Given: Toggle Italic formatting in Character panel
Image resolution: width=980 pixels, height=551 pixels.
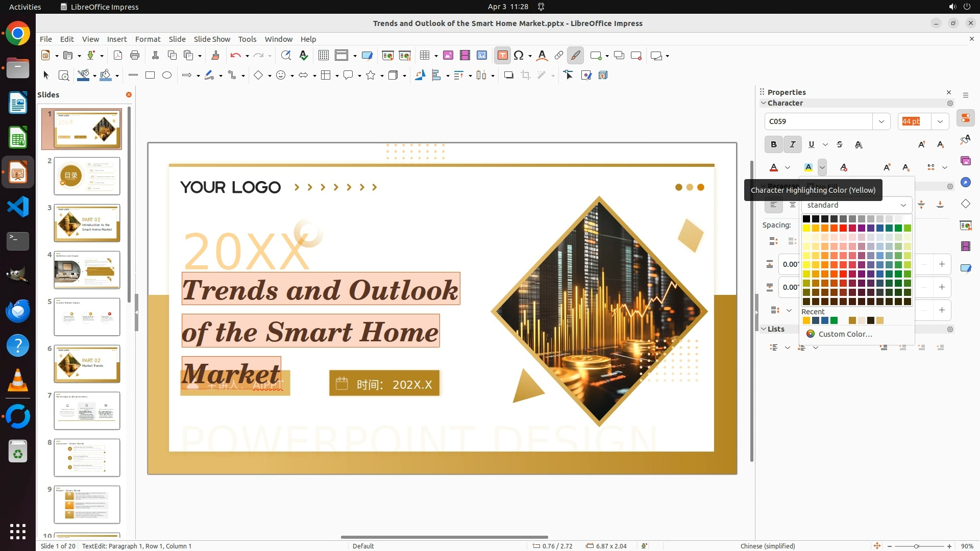Looking at the screenshot, I should click(x=793, y=145).
